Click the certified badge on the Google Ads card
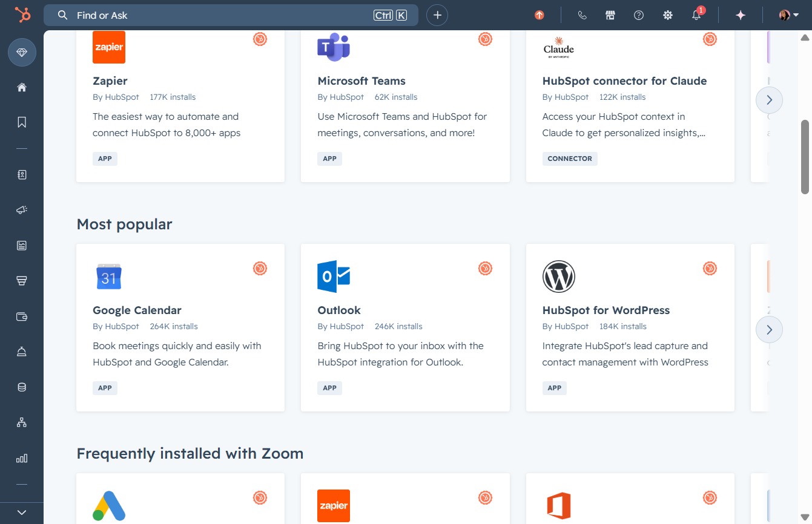 [260, 498]
